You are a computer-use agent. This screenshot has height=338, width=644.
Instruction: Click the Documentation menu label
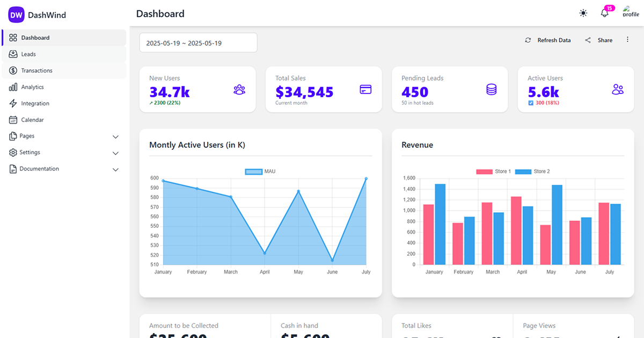point(39,169)
